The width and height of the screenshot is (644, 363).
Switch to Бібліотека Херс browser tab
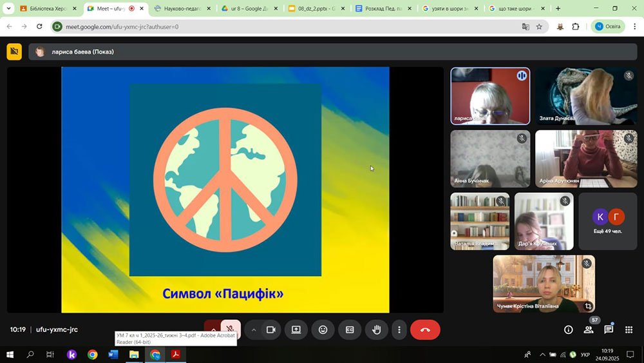48,8
